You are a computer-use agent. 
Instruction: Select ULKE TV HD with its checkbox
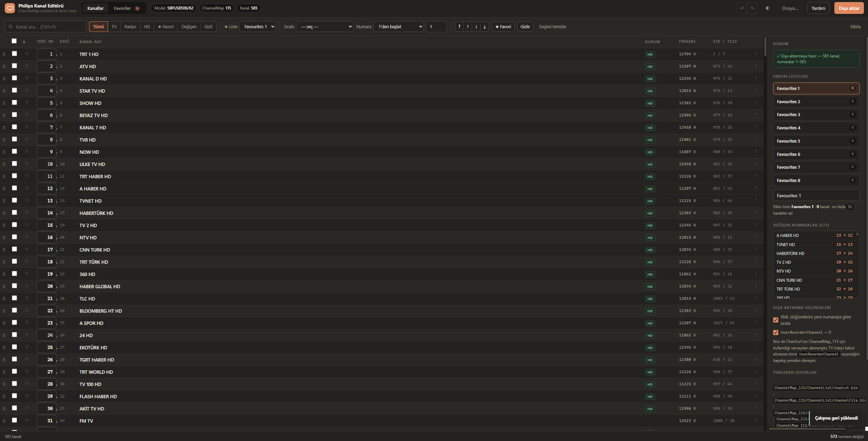(x=14, y=164)
